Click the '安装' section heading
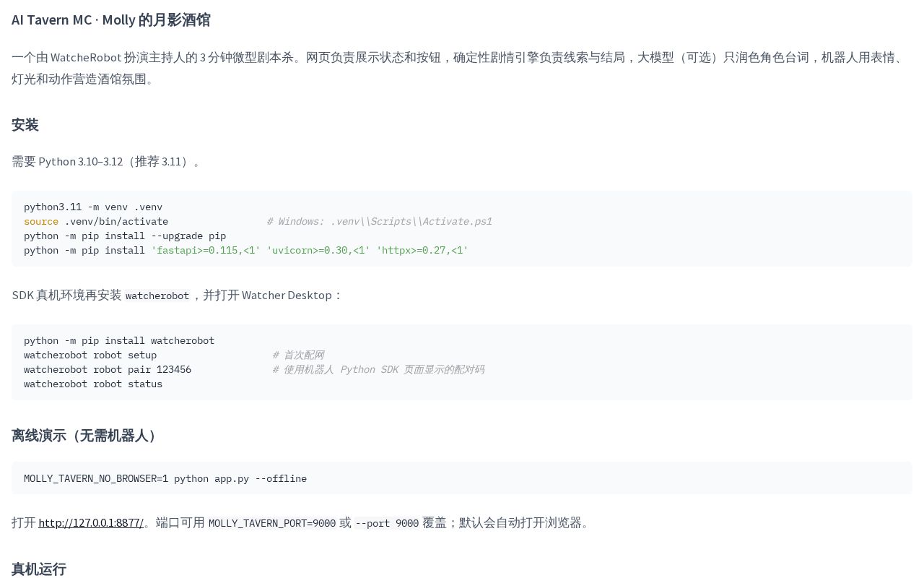The width and height of the screenshot is (924, 578). (x=25, y=124)
